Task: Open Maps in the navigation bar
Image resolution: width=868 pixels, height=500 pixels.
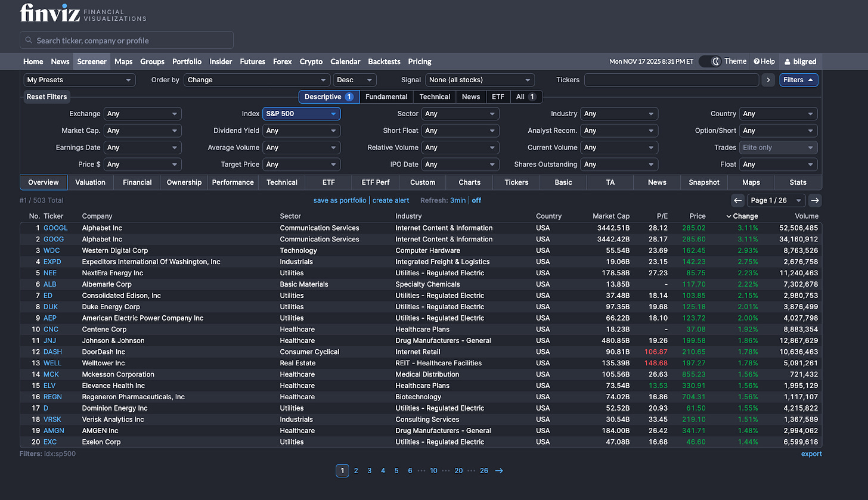Action: tap(123, 61)
